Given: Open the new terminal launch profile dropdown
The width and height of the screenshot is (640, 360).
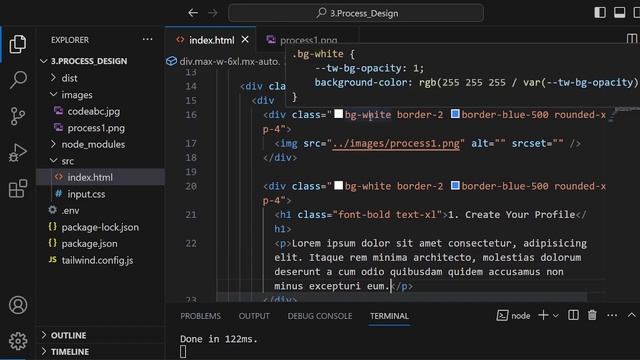Looking at the screenshot, I should 556,316.
